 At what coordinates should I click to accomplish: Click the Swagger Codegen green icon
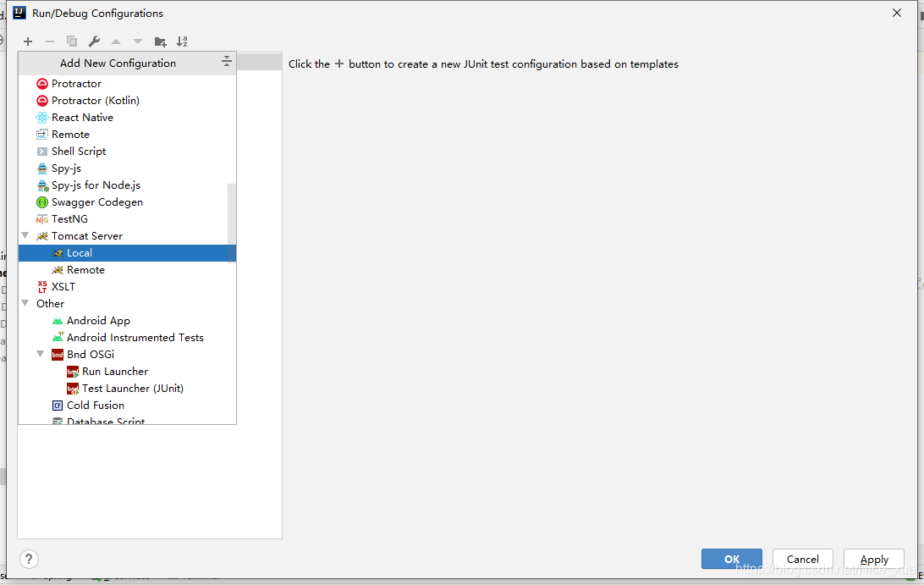[41, 202]
